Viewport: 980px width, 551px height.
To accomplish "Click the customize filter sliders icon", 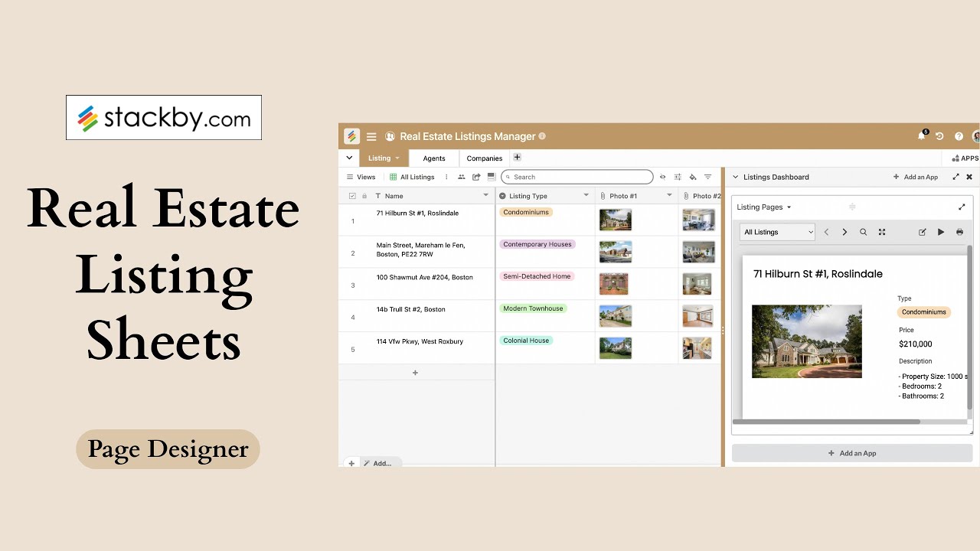I will point(678,177).
